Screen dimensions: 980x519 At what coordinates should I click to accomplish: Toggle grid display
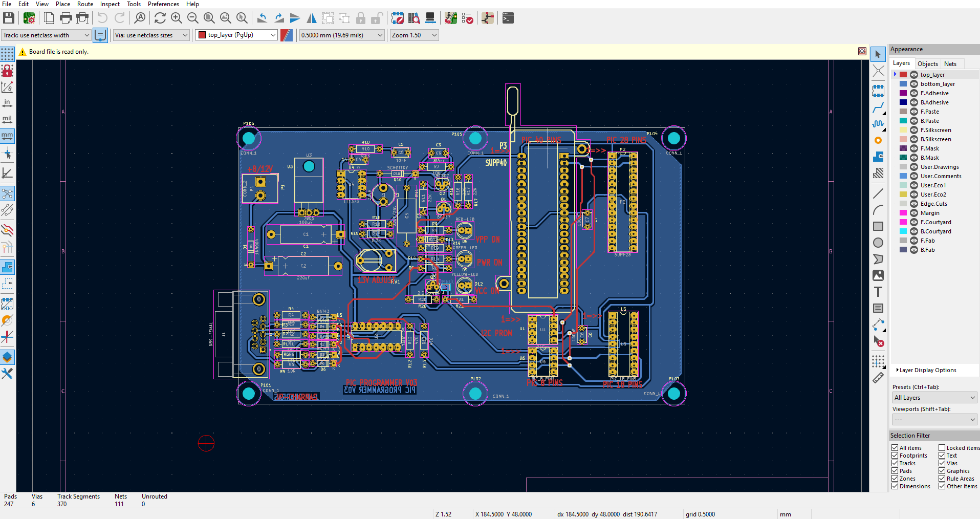click(7, 54)
